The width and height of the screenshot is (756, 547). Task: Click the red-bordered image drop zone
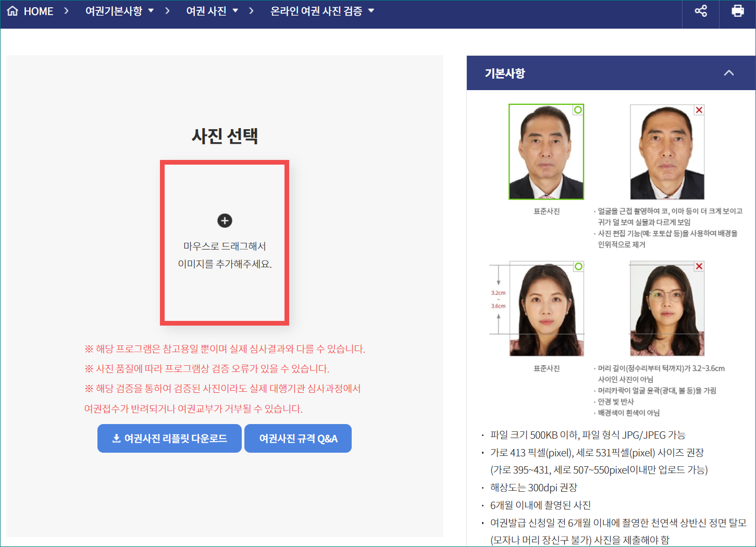point(225,242)
